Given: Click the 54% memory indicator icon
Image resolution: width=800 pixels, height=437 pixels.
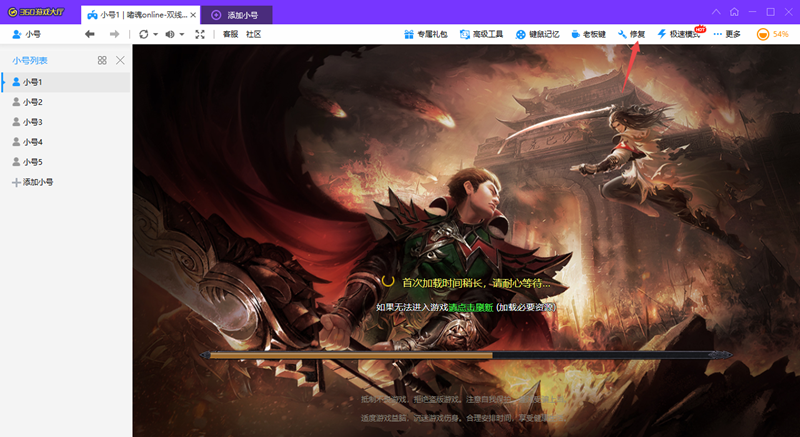Looking at the screenshot, I should pyautogui.click(x=763, y=34).
